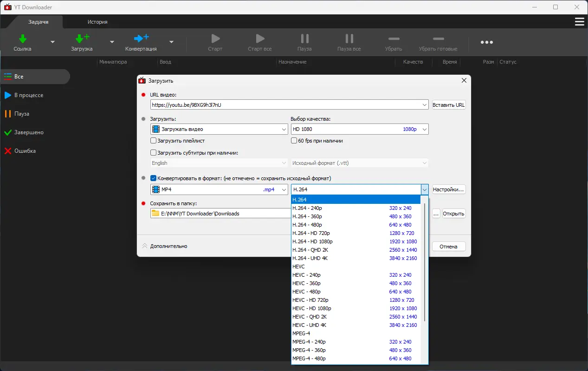Enable Загрузить плейлист checkbox
The height and width of the screenshot is (371, 588).
tap(154, 141)
